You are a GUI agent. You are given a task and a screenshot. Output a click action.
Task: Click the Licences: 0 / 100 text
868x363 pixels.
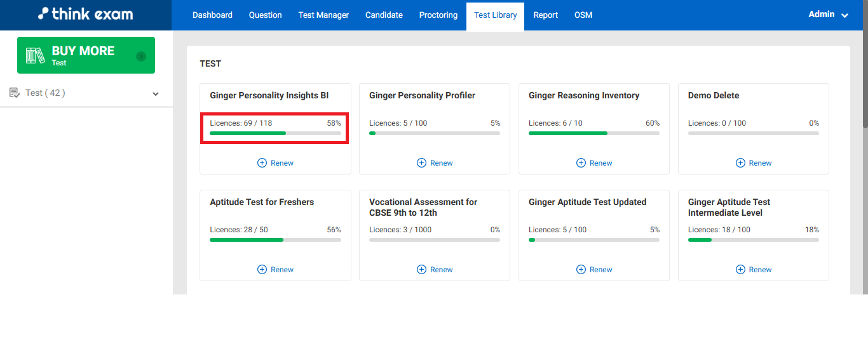pos(717,123)
